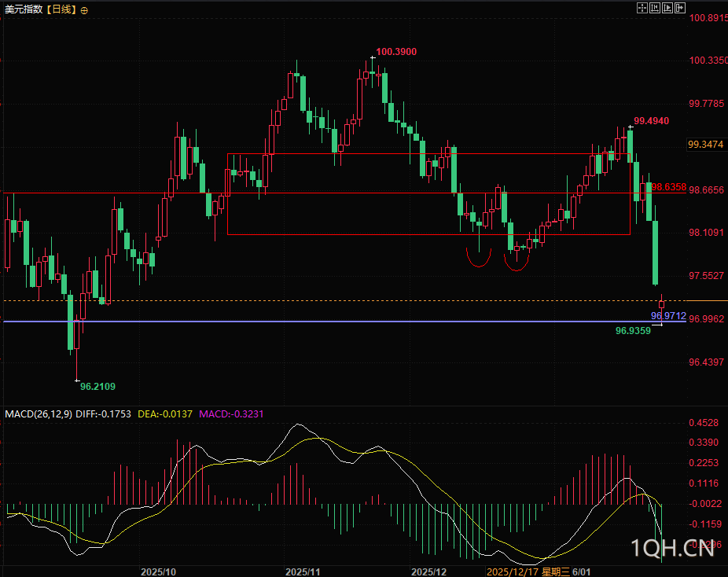This screenshot has width=728, height=577.
Task: Click the y-axis price 99.7785
Action: click(x=706, y=103)
